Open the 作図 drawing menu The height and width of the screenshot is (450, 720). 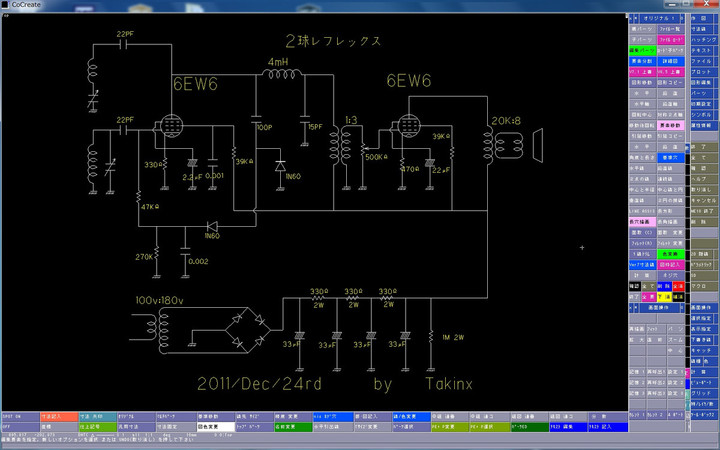pos(703,19)
